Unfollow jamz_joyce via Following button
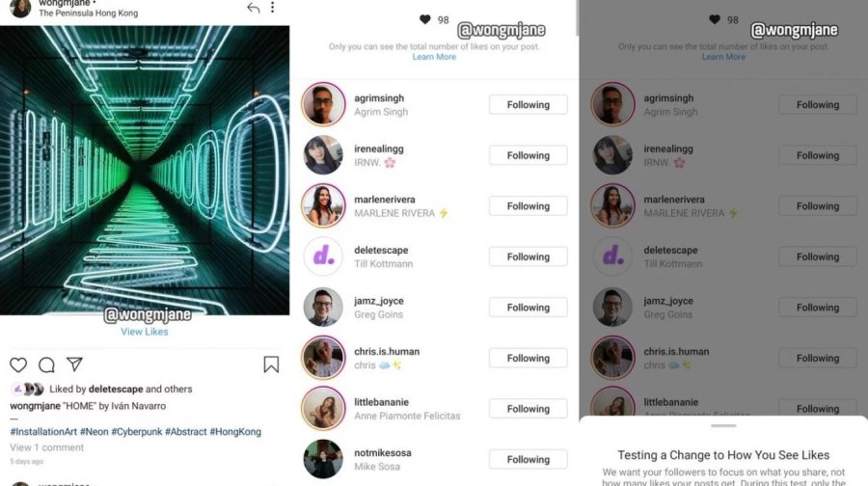The image size is (868, 486). 529,308
